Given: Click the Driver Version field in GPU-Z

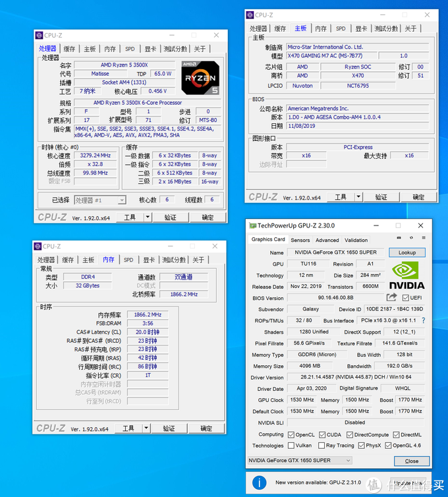Looking at the screenshot, I should [x=356, y=377].
